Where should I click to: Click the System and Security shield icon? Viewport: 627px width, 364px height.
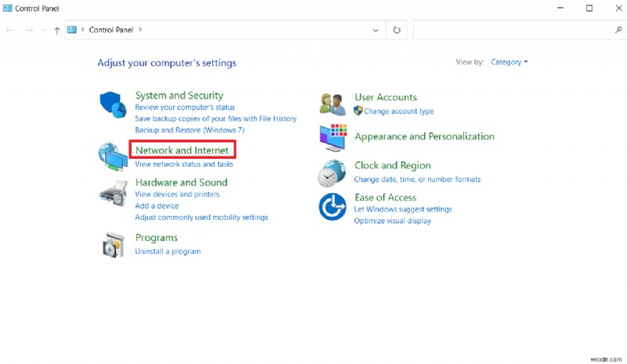pos(113,106)
